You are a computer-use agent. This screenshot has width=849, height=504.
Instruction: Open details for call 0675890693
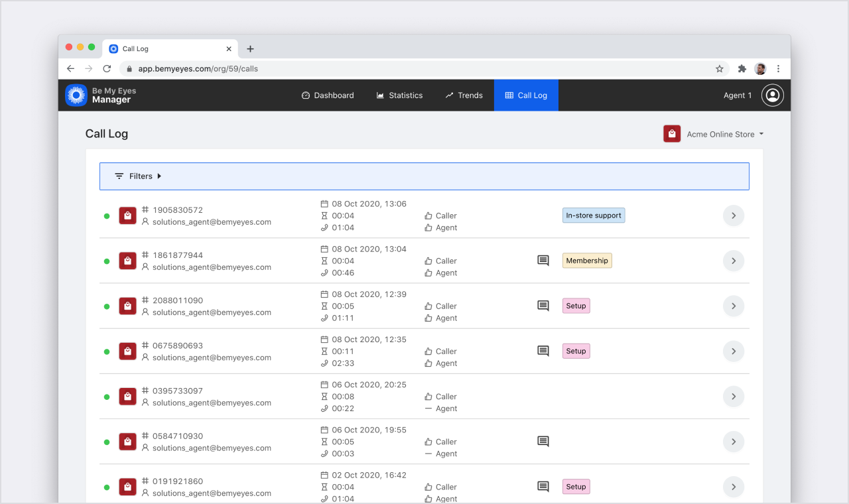(x=734, y=351)
